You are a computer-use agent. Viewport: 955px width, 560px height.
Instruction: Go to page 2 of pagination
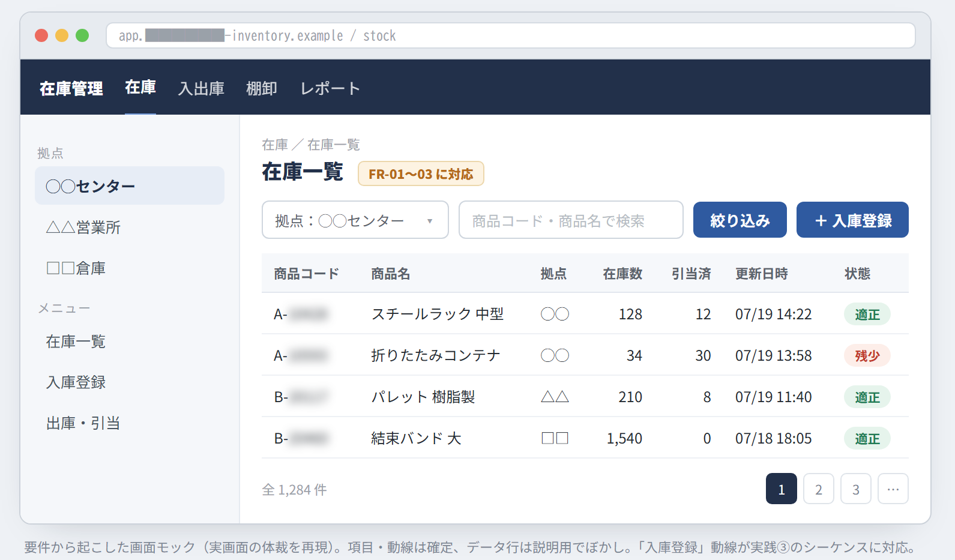tap(819, 489)
